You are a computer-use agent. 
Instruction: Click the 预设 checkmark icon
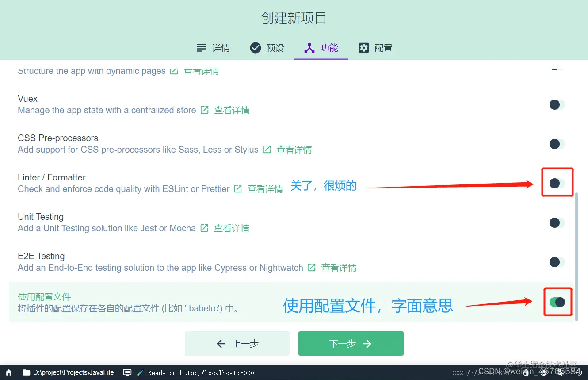pyautogui.click(x=256, y=47)
